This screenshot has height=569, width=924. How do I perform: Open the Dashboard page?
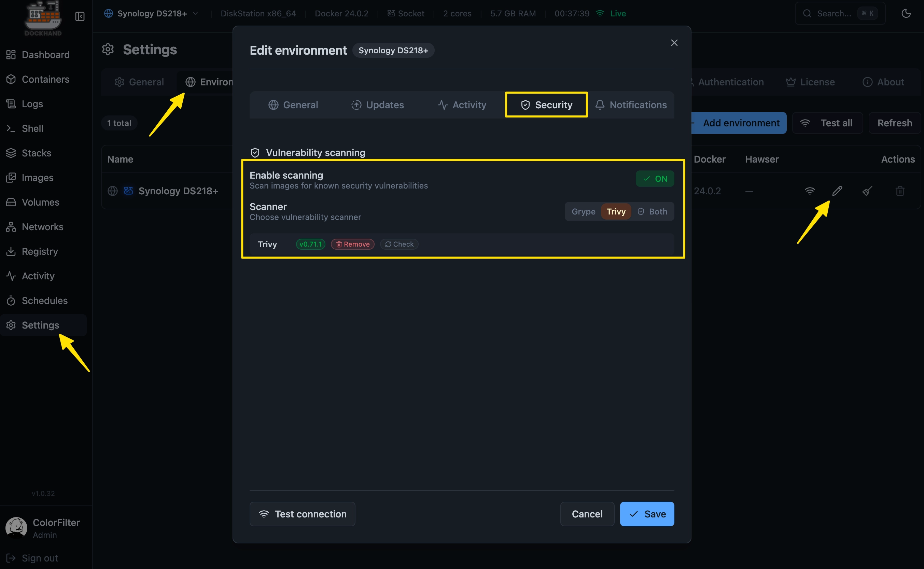(43, 55)
